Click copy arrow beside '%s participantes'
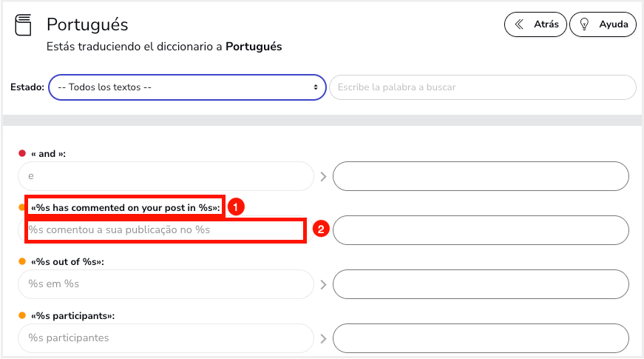The image size is (644, 359). pyautogui.click(x=323, y=338)
